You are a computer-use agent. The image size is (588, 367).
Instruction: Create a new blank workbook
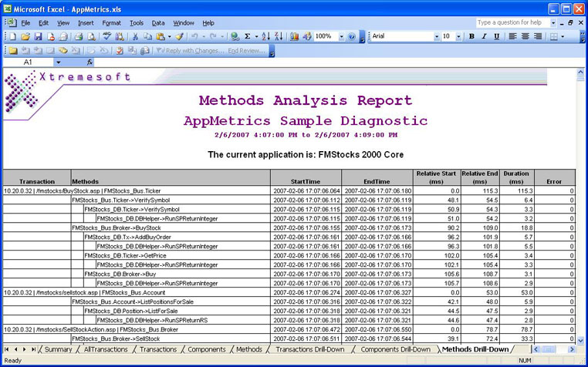[x=13, y=36]
